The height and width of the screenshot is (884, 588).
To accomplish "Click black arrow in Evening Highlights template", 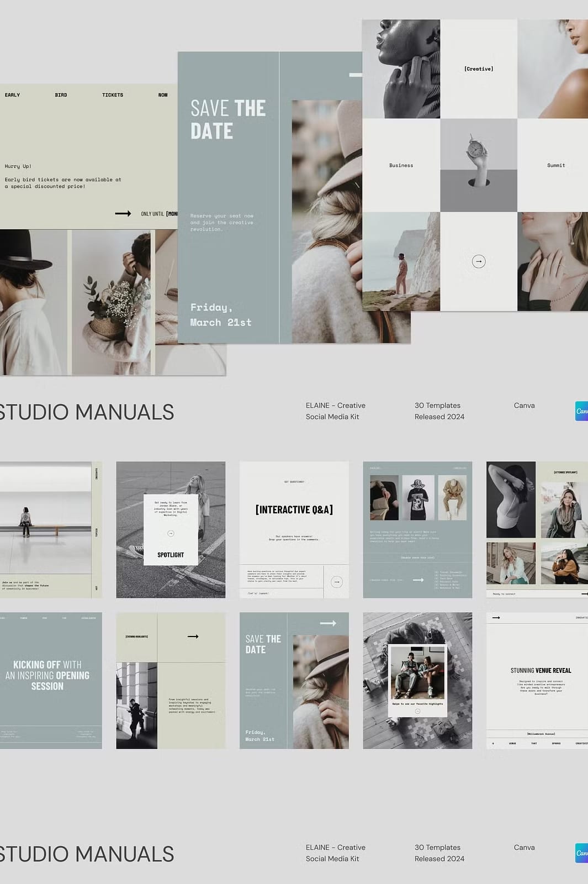I will (x=193, y=636).
